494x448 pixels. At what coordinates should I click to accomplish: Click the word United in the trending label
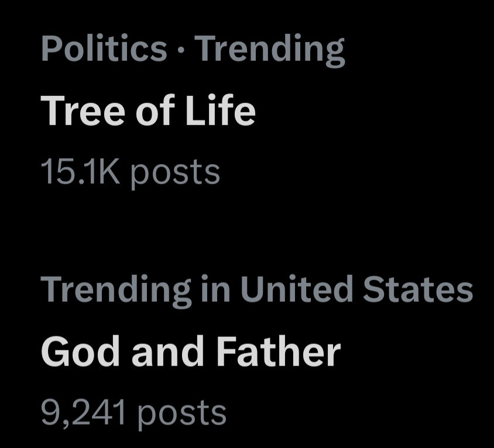(x=296, y=289)
